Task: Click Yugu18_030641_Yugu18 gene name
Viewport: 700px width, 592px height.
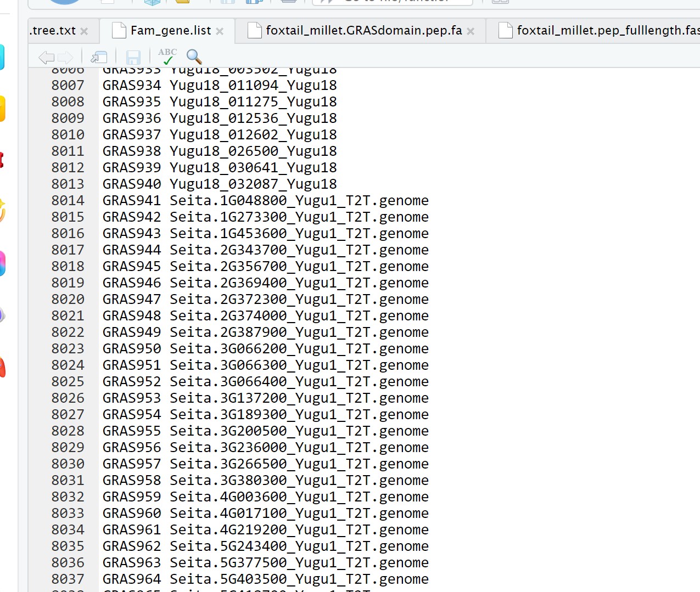Action: (x=253, y=168)
